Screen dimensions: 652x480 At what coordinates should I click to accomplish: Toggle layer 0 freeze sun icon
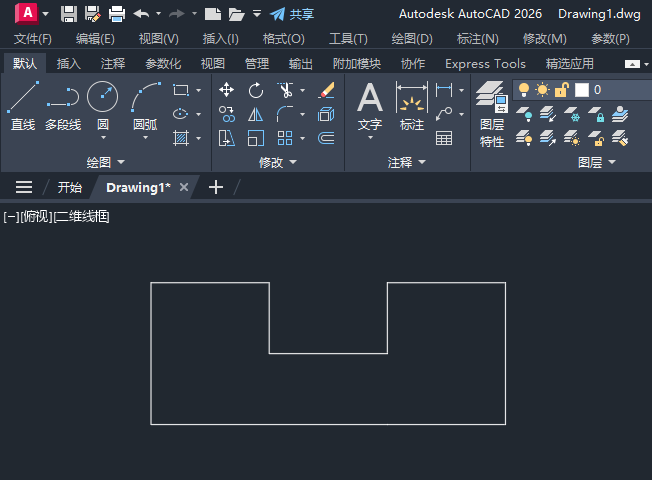(542, 90)
